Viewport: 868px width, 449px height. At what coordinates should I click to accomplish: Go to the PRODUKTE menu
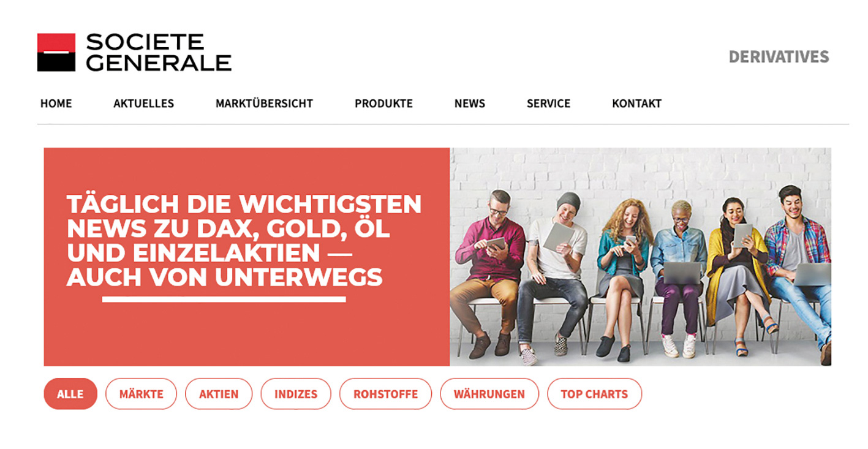pos(383,104)
